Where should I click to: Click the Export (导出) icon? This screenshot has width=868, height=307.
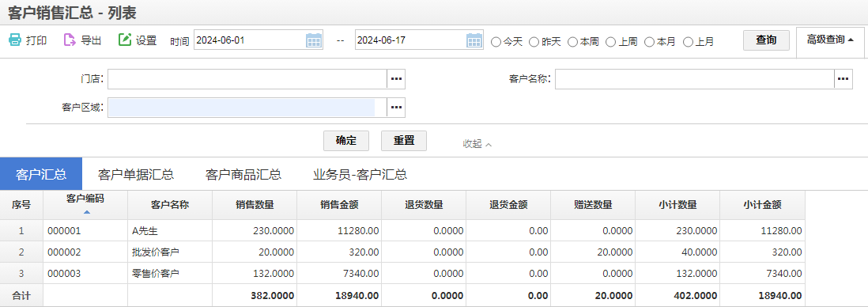70,40
